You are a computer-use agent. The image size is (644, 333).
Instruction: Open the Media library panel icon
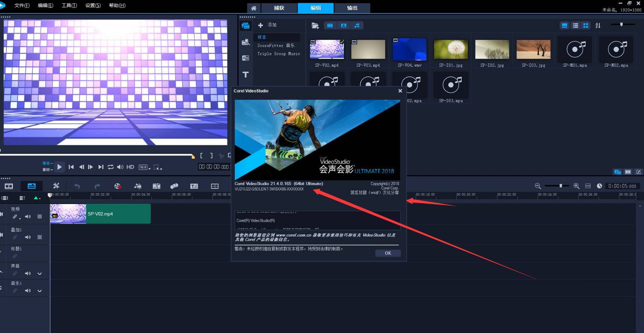point(245,26)
